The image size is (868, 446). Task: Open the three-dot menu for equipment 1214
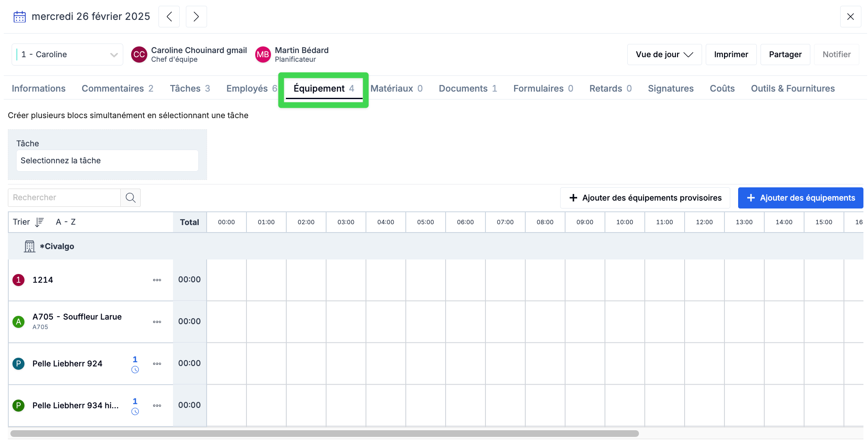click(x=157, y=280)
